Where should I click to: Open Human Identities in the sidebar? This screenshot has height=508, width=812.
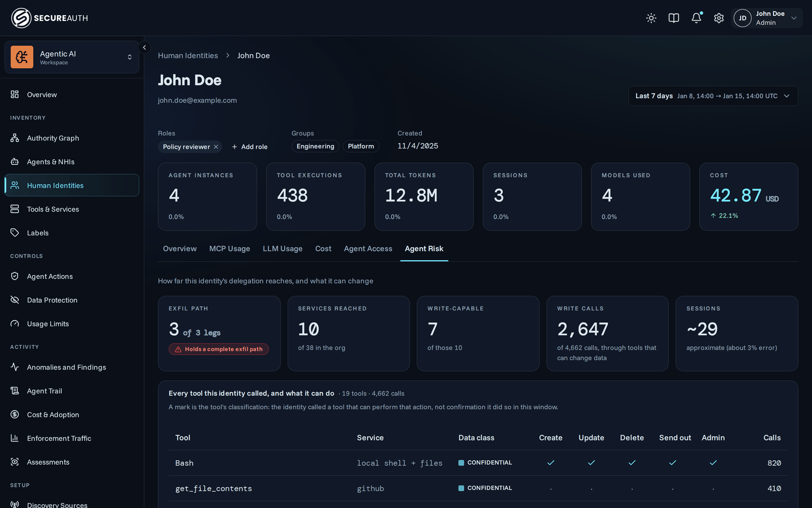pos(72,185)
